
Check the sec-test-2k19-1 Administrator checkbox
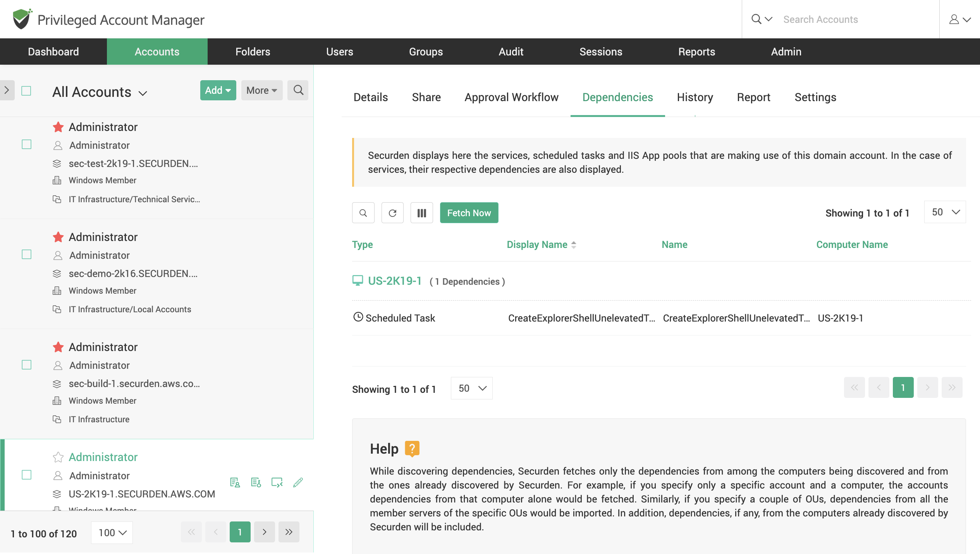click(26, 145)
